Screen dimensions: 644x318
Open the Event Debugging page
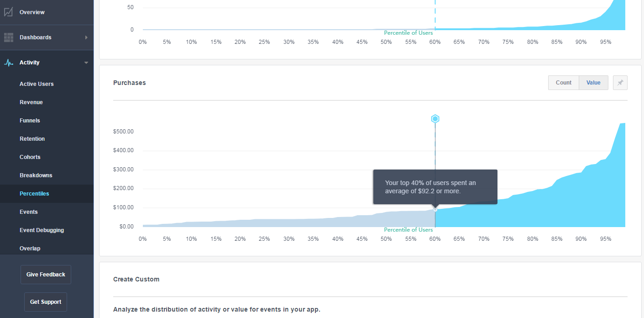click(42, 230)
